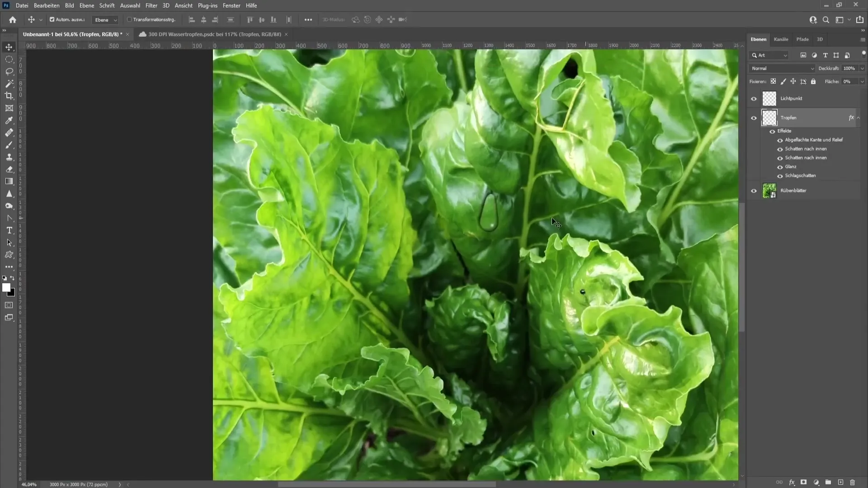
Task: Create a new layer icon
Action: (x=840, y=482)
